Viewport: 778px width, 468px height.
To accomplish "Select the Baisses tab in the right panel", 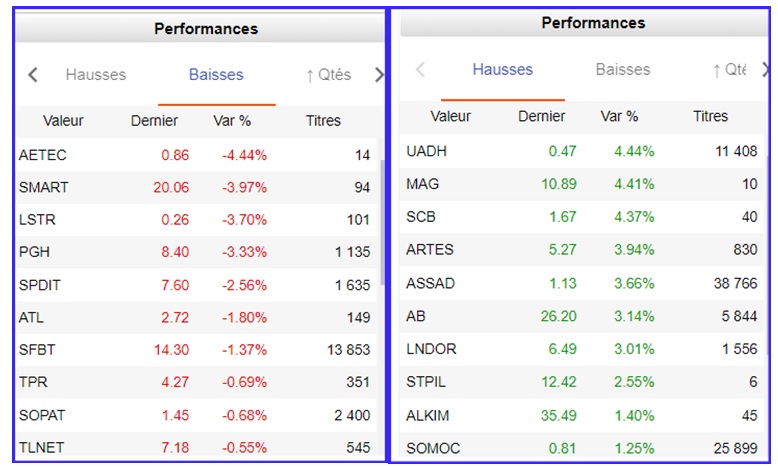I will click(x=622, y=70).
